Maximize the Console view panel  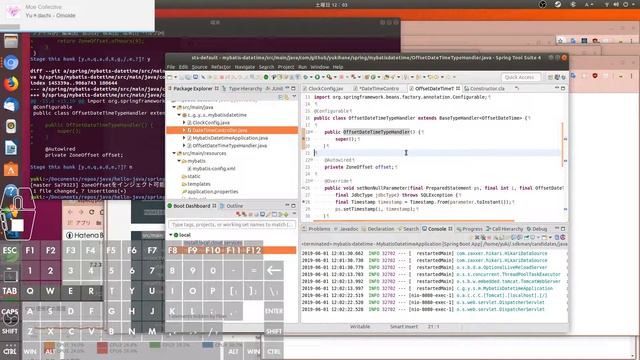563,229
